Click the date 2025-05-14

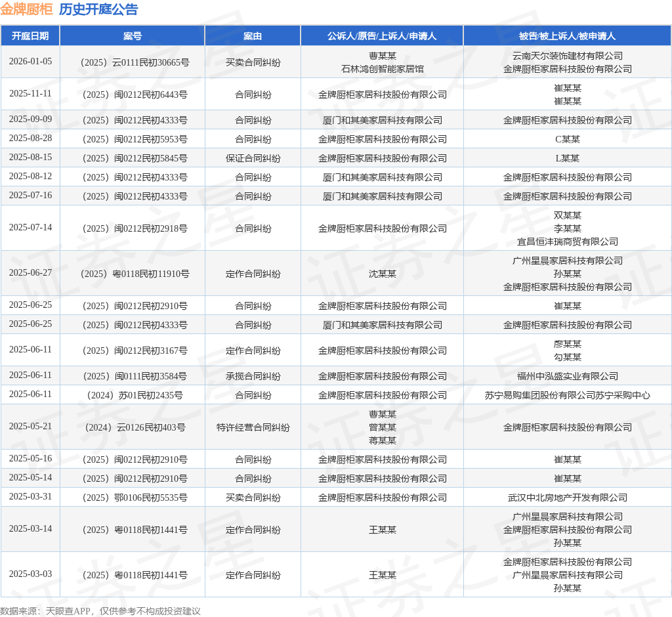pyautogui.click(x=30, y=477)
